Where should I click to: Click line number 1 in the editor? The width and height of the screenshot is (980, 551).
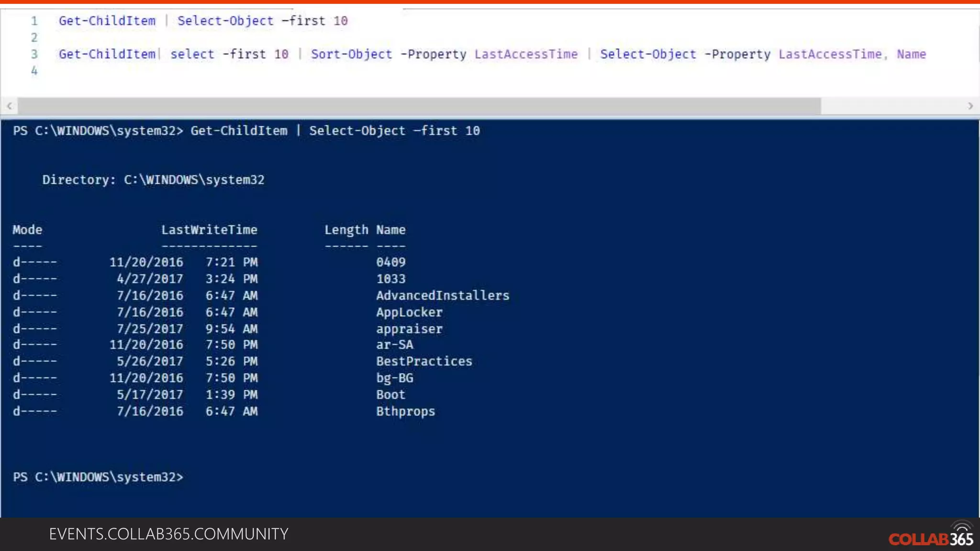(34, 21)
